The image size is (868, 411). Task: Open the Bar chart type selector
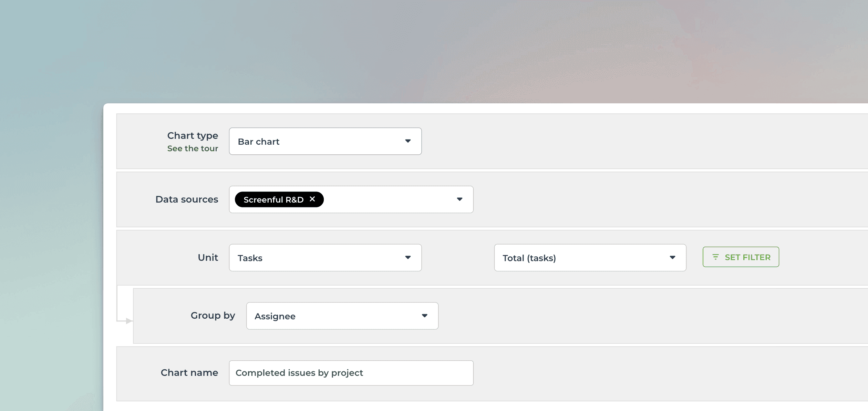[325, 141]
